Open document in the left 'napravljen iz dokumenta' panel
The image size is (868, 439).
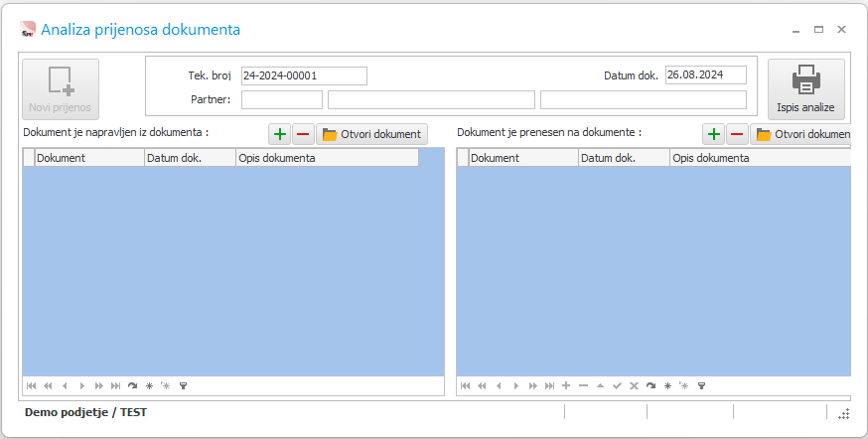click(372, 134)
